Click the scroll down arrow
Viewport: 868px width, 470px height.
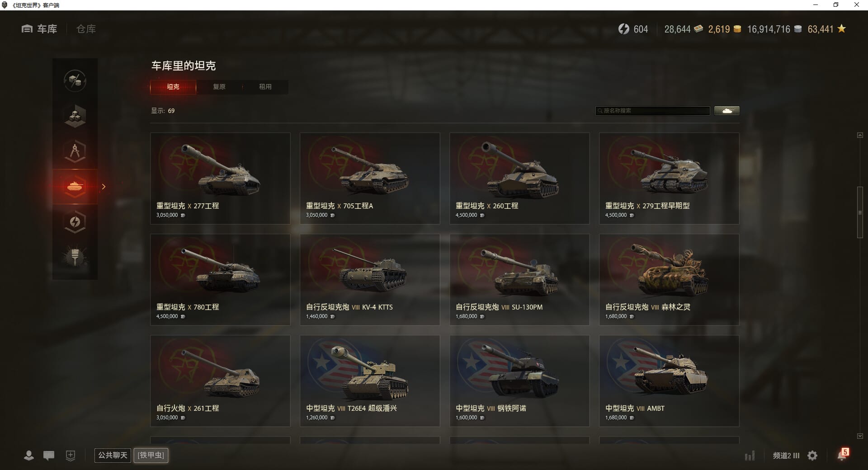[x=860, y=436]
